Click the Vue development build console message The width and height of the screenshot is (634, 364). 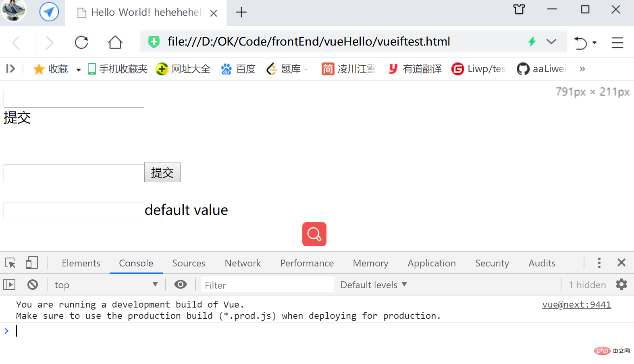pos(229,310)
